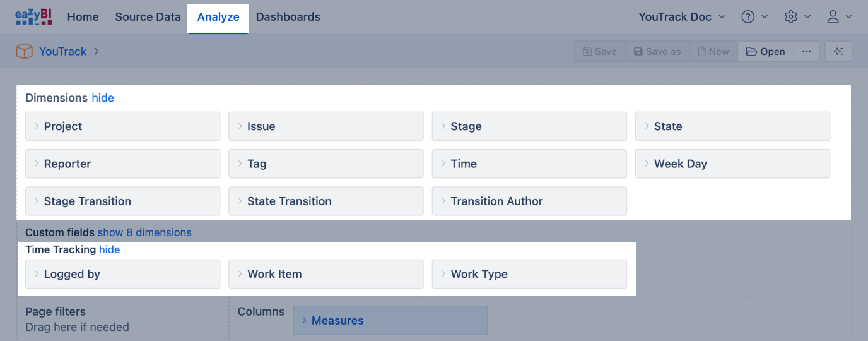The image size is (868, 341).
Task: Hide the Time Tracking section
Action: point(109,249)
